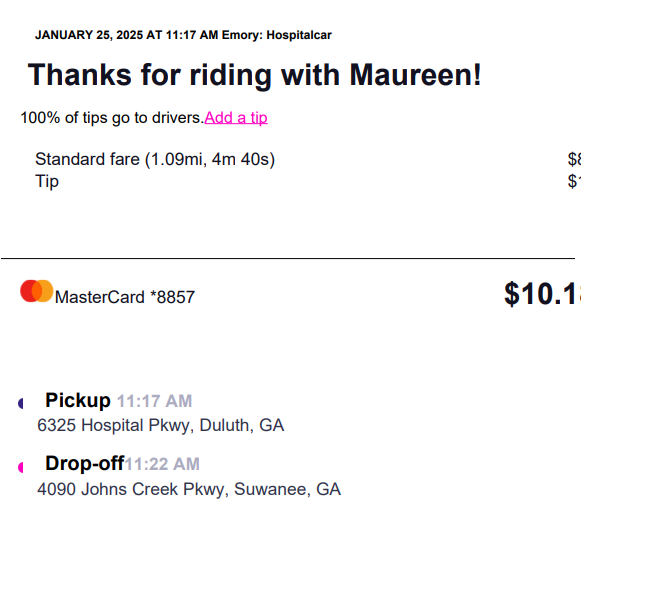The height and width of the screenshot is (607, 652).
Task: Click the Standard fare line item
Action: point(155,160)
